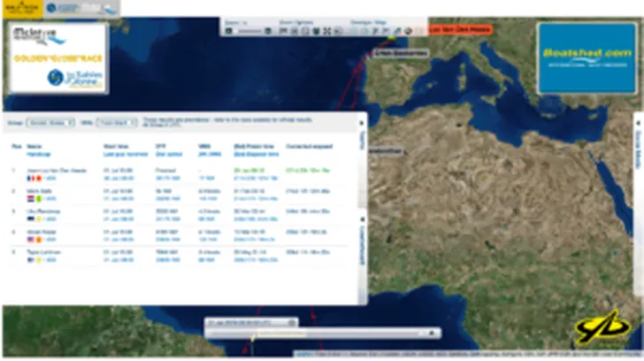Click the Les Sables d'Olonne logo

coord(74,78)
